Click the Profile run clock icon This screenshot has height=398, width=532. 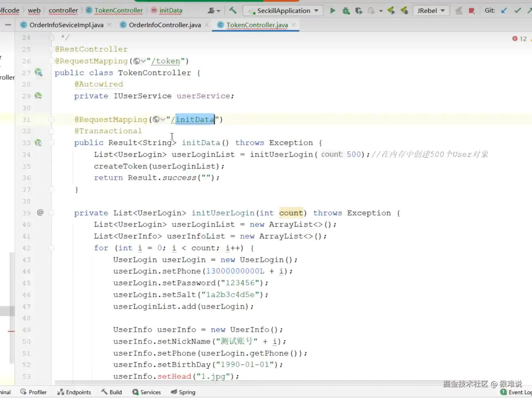point(371,11)
